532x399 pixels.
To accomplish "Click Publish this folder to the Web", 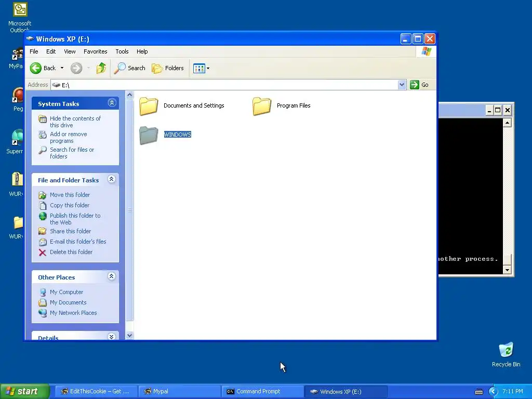I will click(75, 219).
